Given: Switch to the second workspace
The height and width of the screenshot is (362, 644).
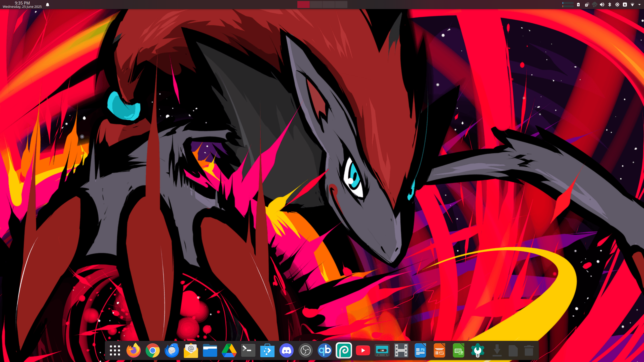Looking at the screenshot, I should point(316,5).
